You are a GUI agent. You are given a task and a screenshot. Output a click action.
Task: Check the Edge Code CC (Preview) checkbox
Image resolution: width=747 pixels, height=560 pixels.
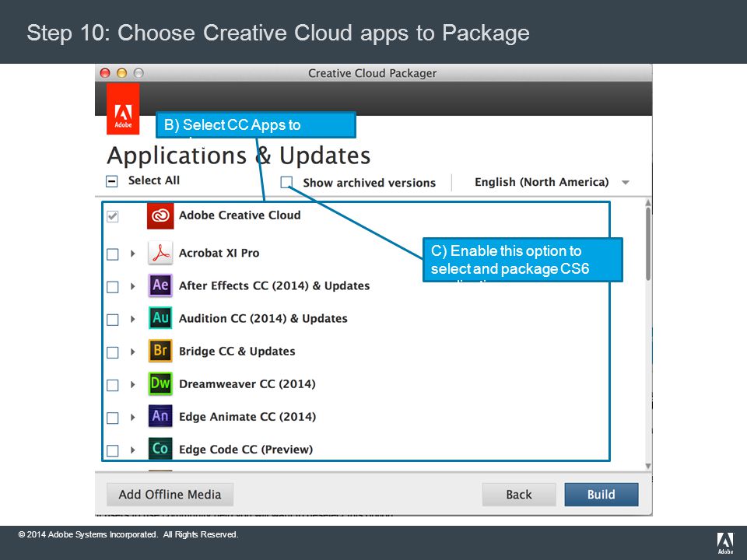click(x=112, y=450)
